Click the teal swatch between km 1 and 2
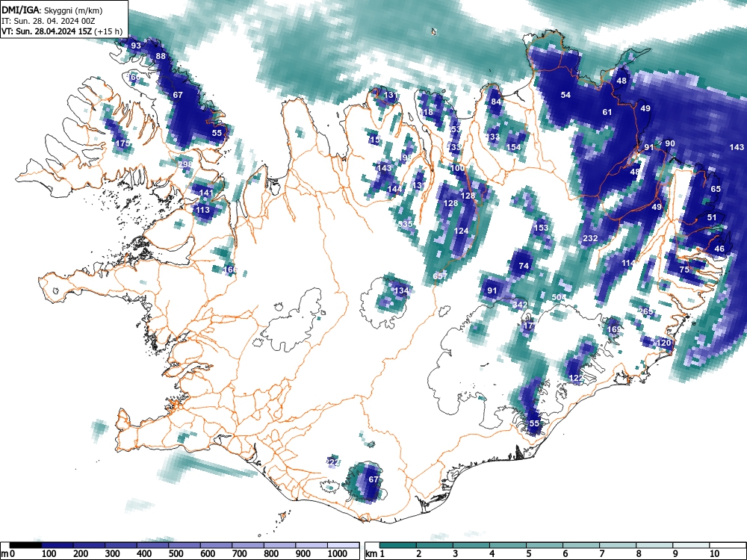 (398, 544)
